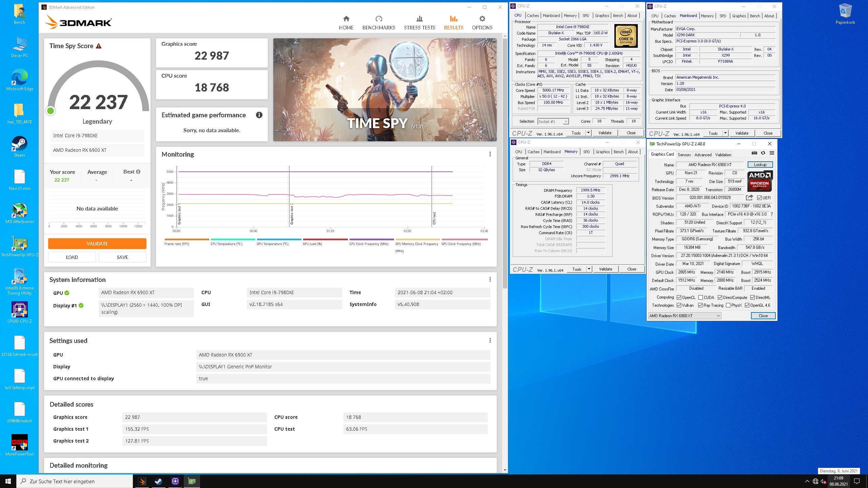The width and height of the screenshot is (868, 488).
Task: Click the GPU-Z Lookup button
Action: (x=760, y=165)
